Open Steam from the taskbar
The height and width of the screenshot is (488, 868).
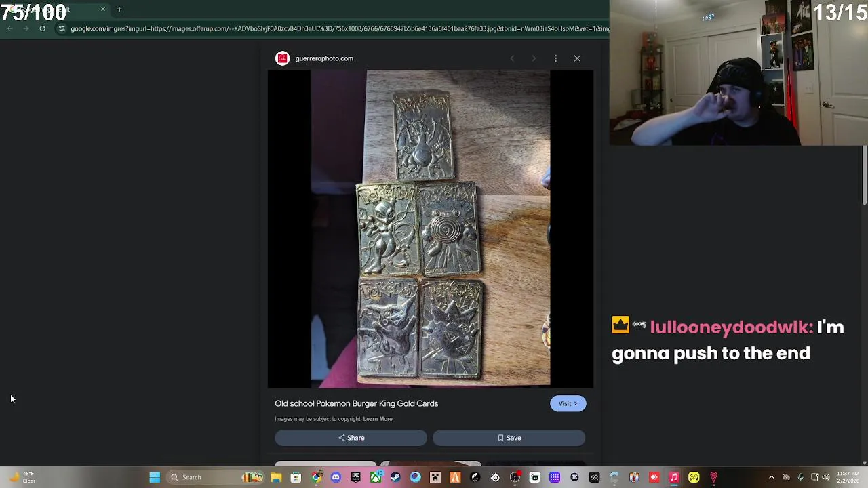395,477
